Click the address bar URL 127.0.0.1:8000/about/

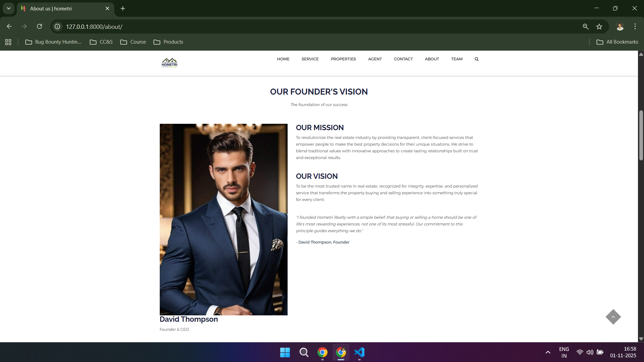pyautogui.click(x=94, y=27)
